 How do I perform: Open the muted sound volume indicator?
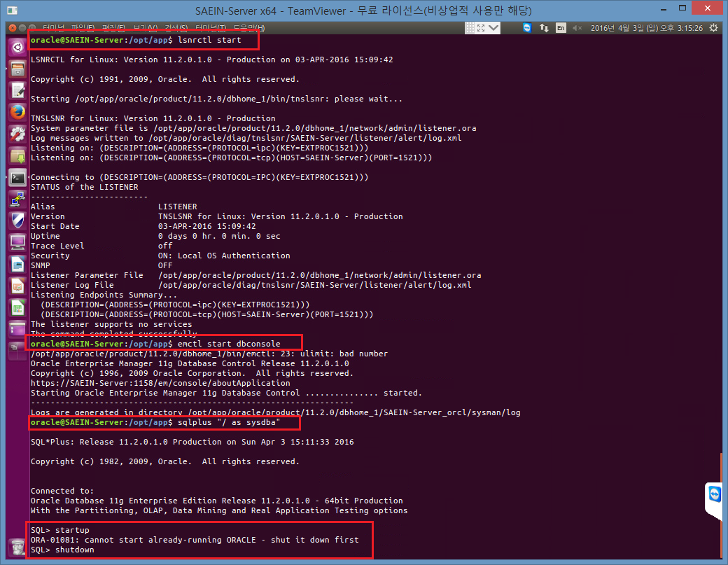point(577,28)
